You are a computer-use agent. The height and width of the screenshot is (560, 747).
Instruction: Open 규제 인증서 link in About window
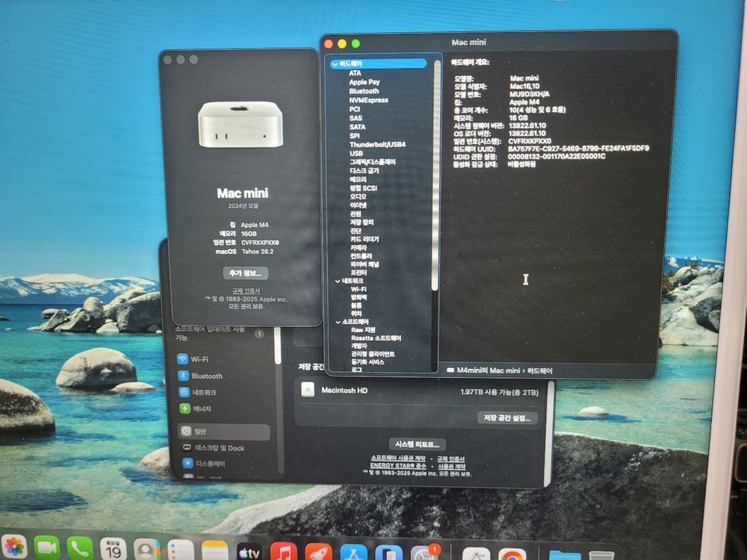tap(246, 290)
